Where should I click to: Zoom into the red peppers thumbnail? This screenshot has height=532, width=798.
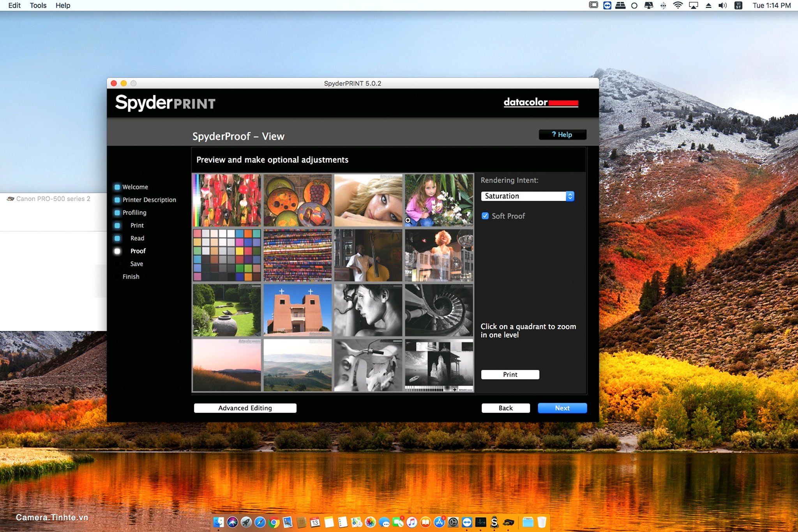pyautogui.click(x=227, y=200)
